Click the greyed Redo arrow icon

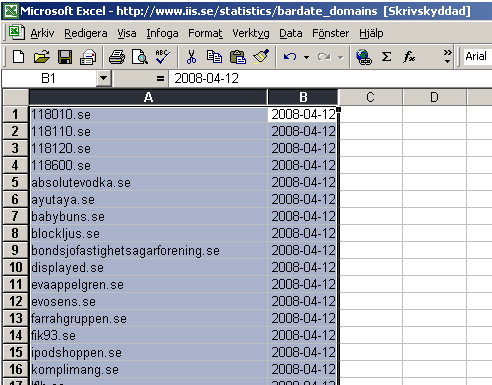[x=324, y=57]
